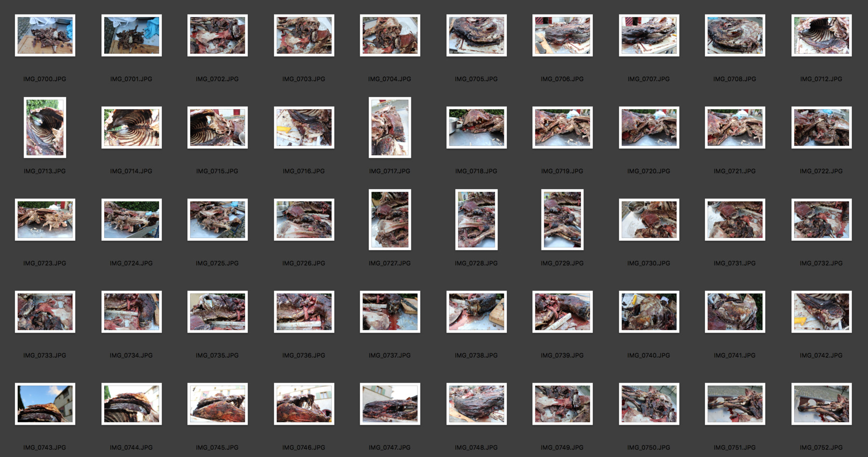Open the IMG_0702.JPG thumbnail

[217, 35]
